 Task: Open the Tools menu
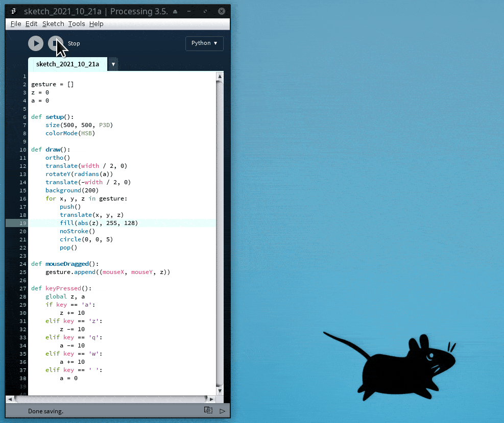77,24
